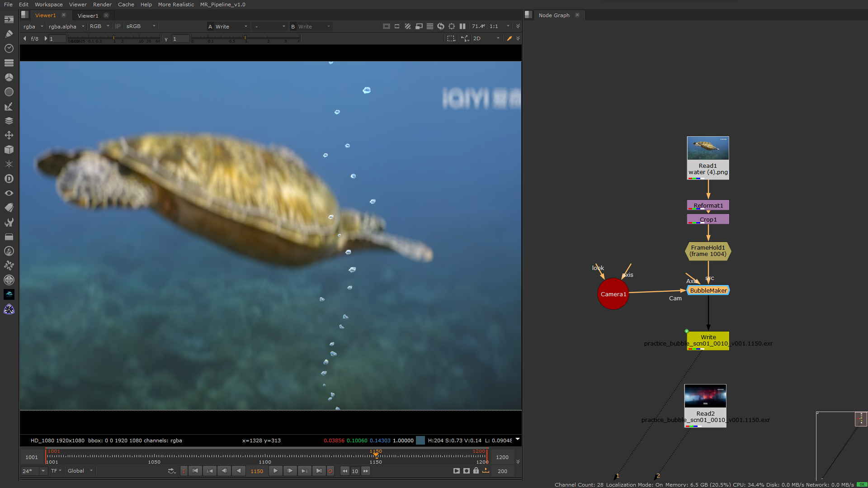The image size is (868, 488).
Task: Open the Time toolbar clock icon
Action: pyautogui.click(x=9, y=48)
